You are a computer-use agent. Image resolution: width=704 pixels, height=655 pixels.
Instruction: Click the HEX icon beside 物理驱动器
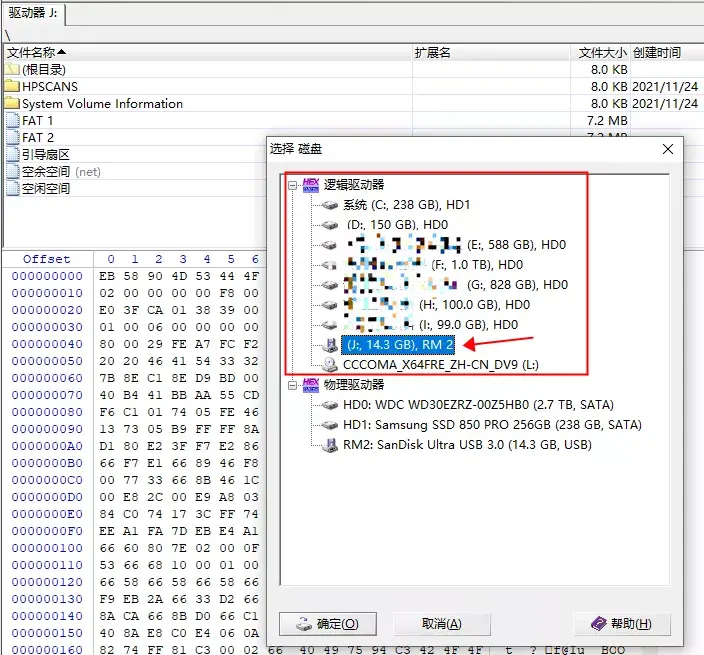point(311,385)
